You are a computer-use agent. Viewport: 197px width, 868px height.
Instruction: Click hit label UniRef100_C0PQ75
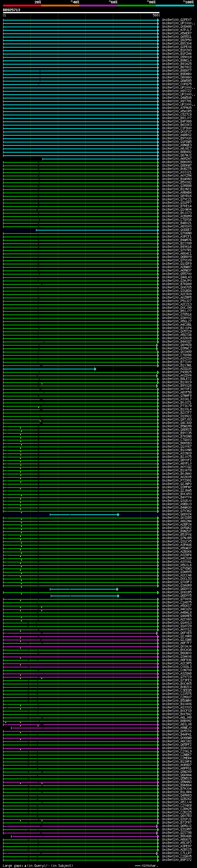176,84
